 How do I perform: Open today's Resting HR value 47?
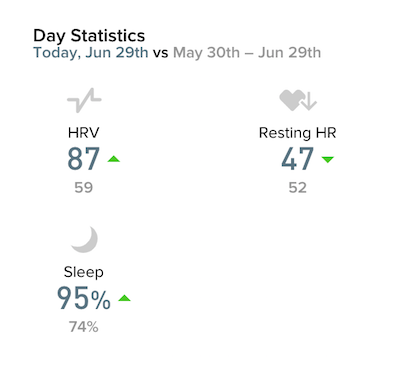pos(297,159)
